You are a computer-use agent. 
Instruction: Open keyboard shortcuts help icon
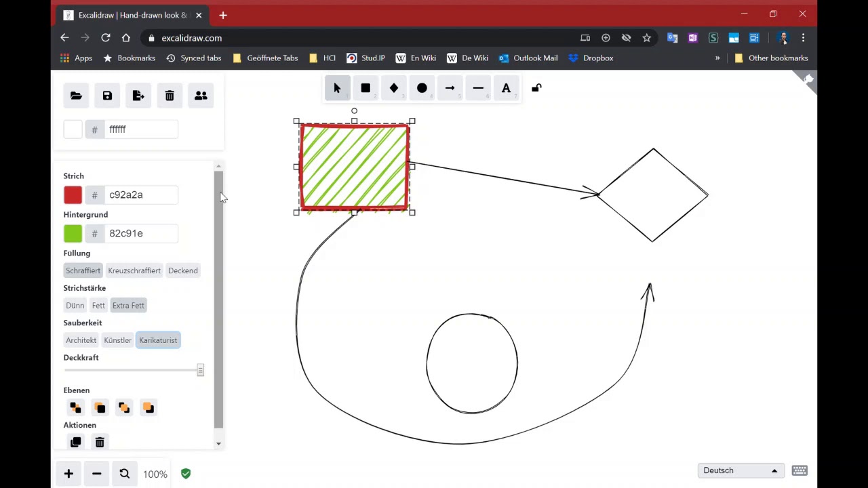pos(800,470)
